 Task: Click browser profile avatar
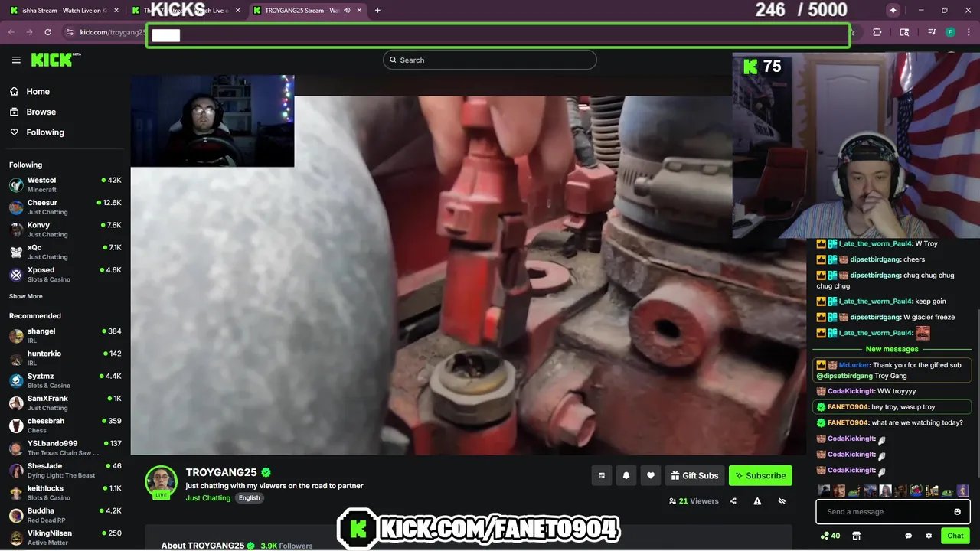point(950,32)
